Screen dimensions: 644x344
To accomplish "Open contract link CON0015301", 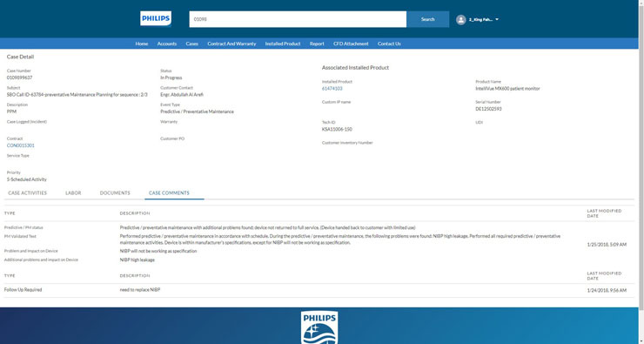I will pyautogui.click(x=21, y=145).
